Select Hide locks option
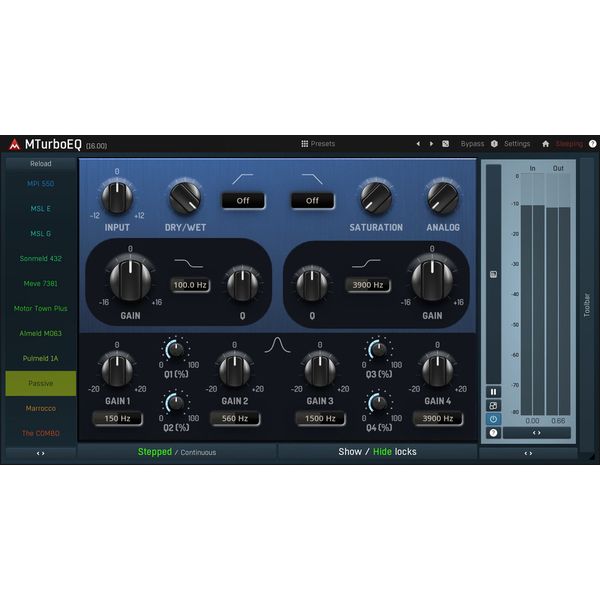 pos(382,452)
